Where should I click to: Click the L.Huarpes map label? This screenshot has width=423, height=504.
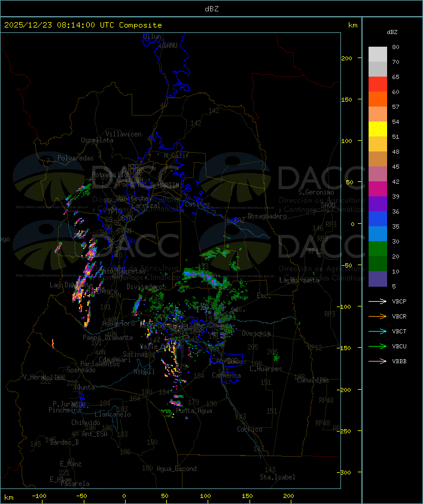[266, 369]
